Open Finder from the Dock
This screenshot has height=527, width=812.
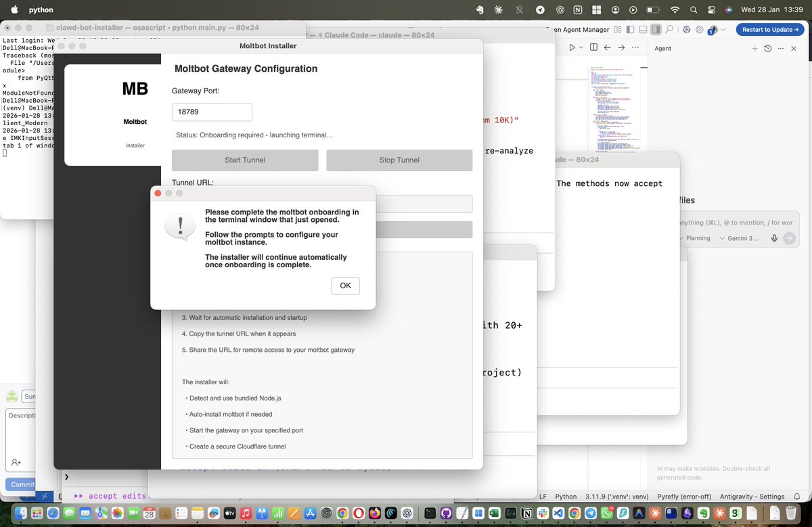point(22,513)
